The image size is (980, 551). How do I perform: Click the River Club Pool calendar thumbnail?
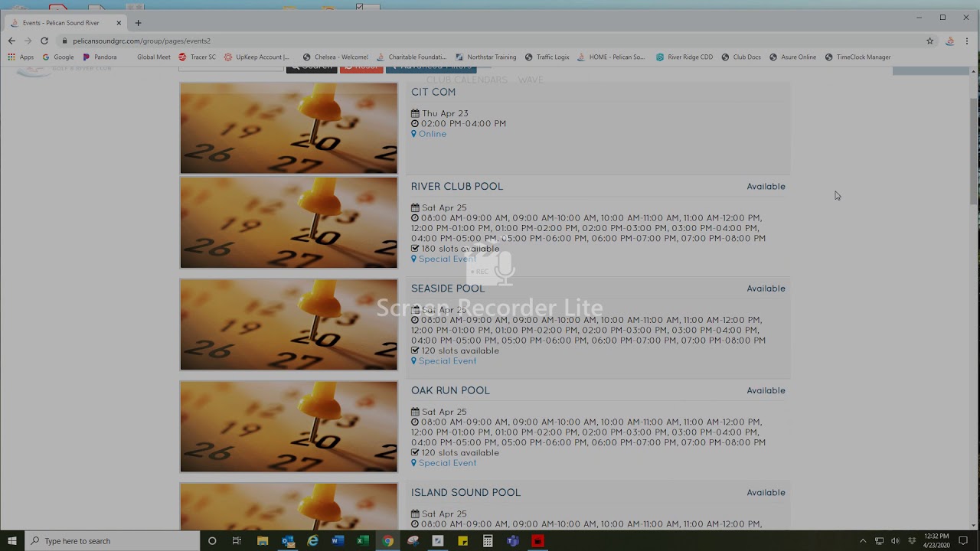289,223
